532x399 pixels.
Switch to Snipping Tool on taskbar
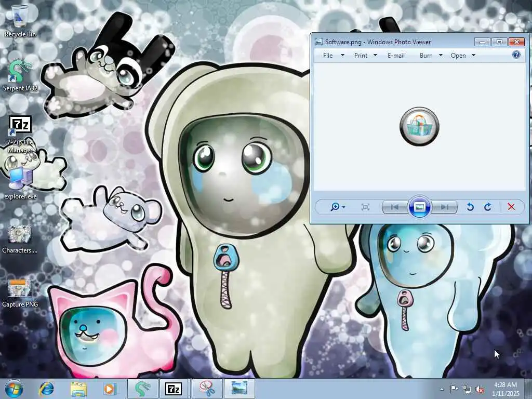click(207, 389)
